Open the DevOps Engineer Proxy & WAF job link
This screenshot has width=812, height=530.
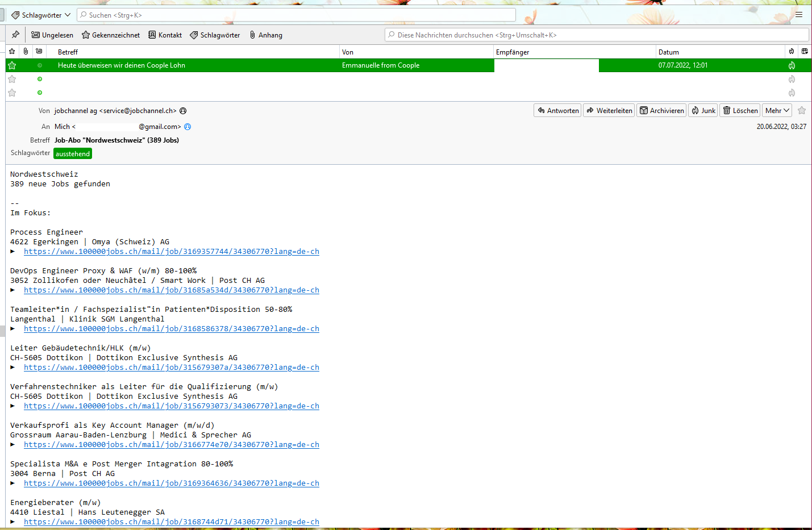tap(172, 290)
